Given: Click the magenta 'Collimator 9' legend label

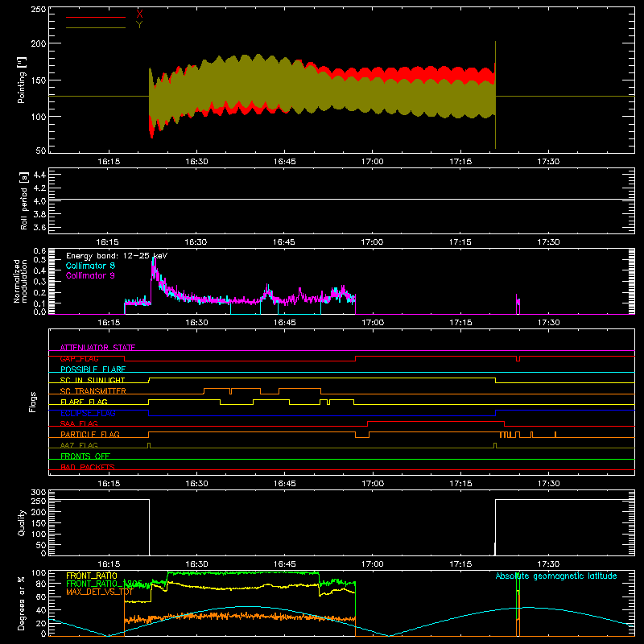Looking at the screenshot, I should 90,275.
